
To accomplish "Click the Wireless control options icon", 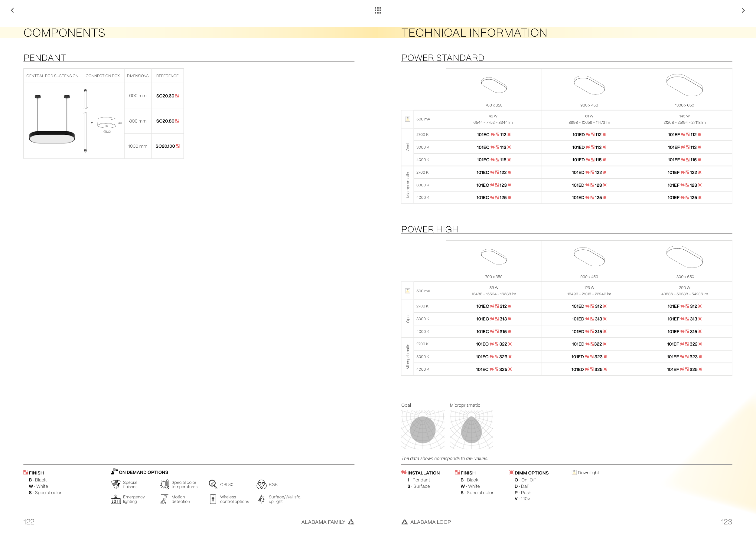I will click(x=213, y=499).
